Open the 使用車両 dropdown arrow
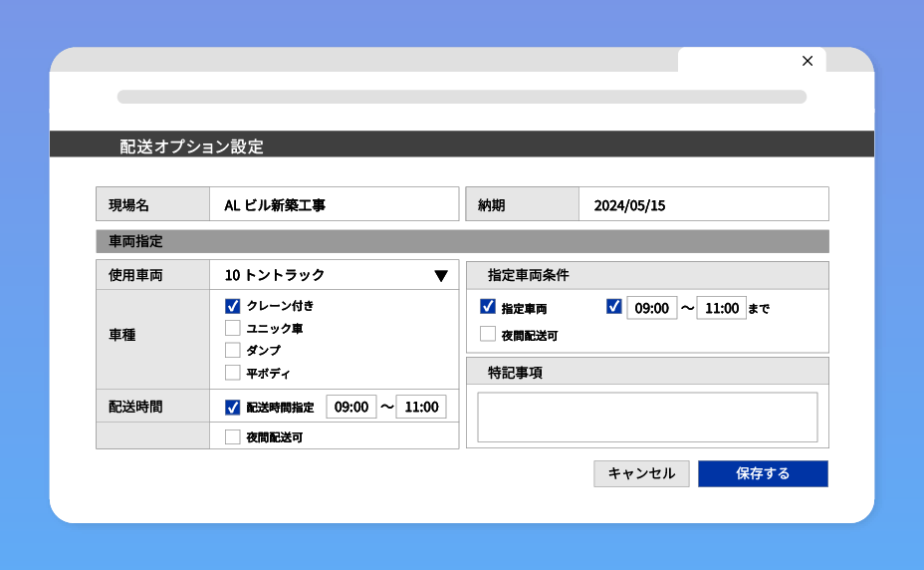This screenshot has height=570, width=924. pos(440,276)
